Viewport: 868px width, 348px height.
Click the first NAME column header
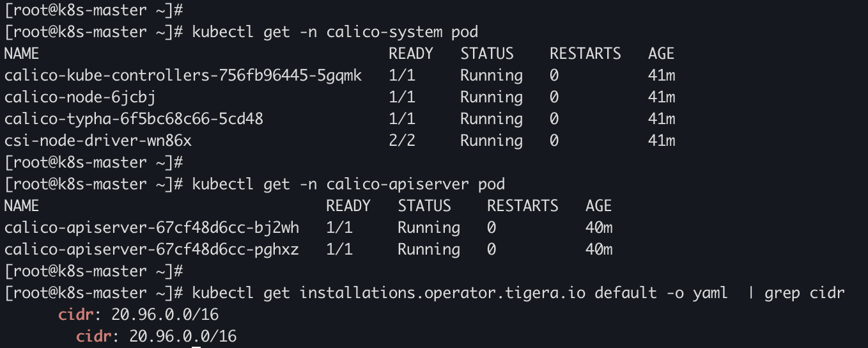click(22, 54)
